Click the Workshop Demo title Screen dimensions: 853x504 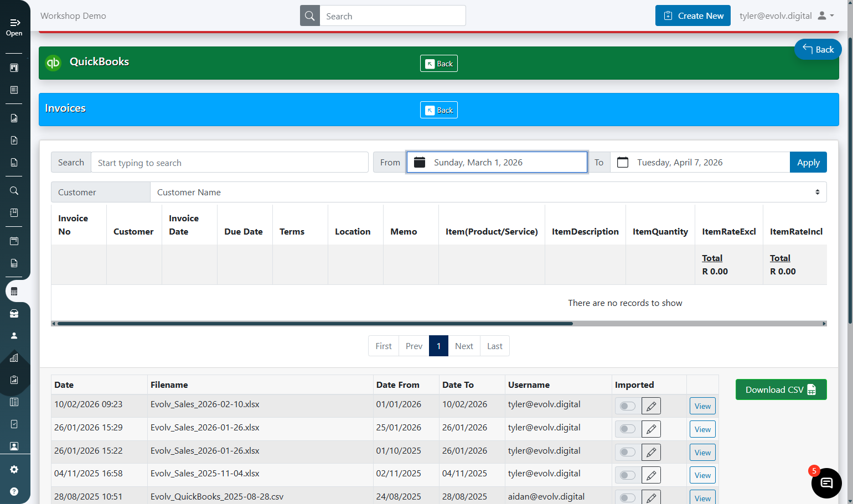pos(73,16)
